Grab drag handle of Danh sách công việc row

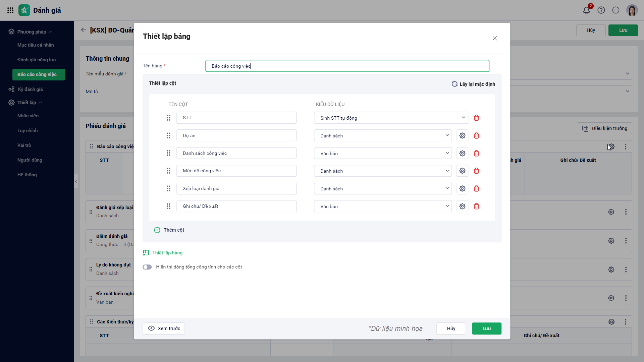click(x=168, y=153)
